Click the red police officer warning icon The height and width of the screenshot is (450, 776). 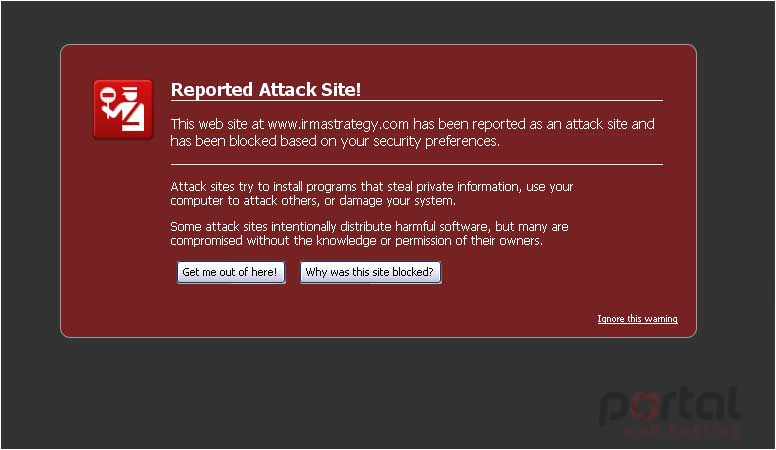(x=123, y=109)
